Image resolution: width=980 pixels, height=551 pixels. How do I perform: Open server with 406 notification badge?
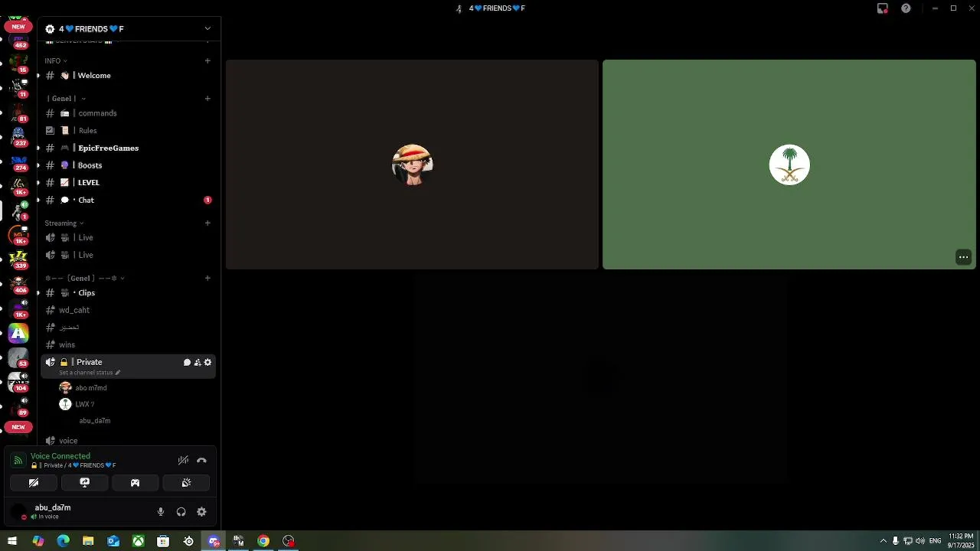tap(18, 284)
